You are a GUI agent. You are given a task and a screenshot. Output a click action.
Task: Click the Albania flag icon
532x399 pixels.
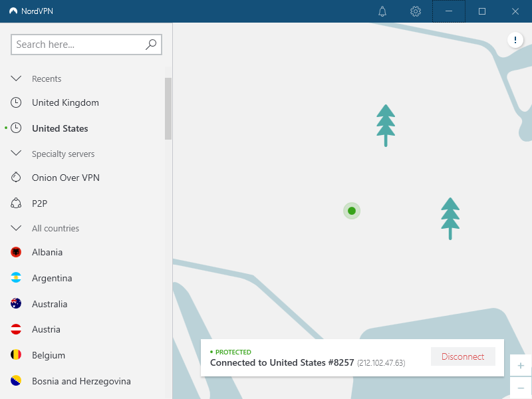pos(16,252)
